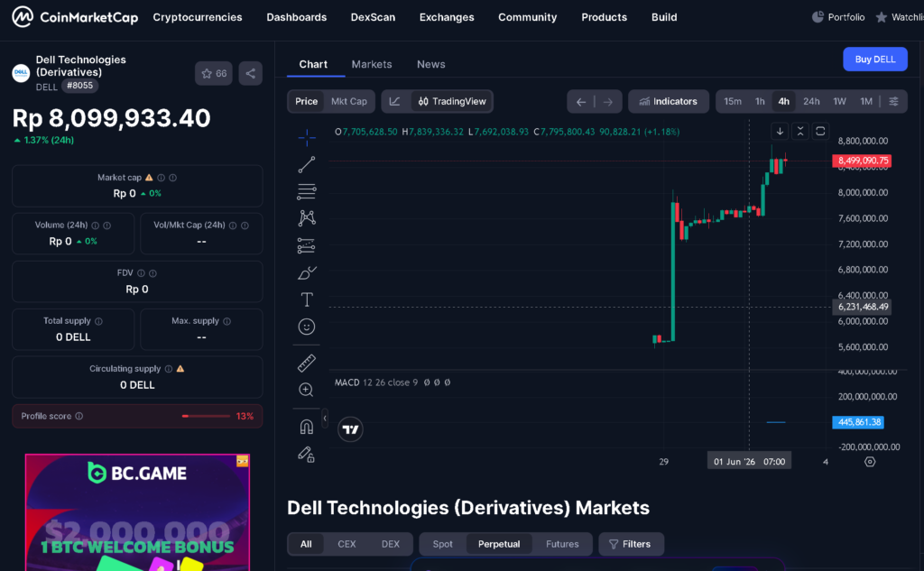Viewport: 924px width, 571px height.
Task: Select the zoom in tool
Action: [307, 390]
